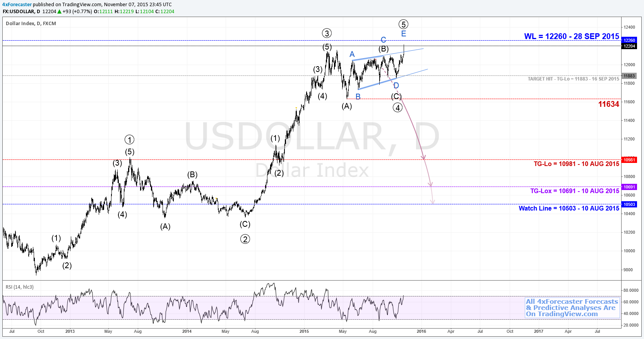Image resolution: width=644 pixels, height=339 pixels.
Task: Open the All 4xForecaster Forecasts promo box
Action: click(x=572, y=308)
